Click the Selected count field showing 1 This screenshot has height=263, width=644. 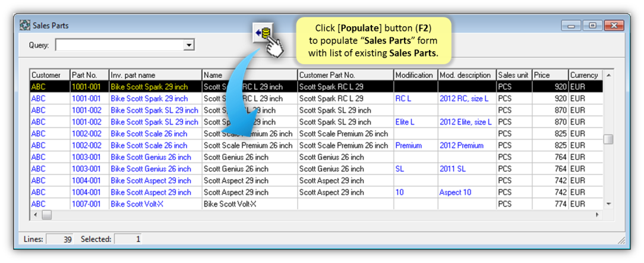coord(128,239)
